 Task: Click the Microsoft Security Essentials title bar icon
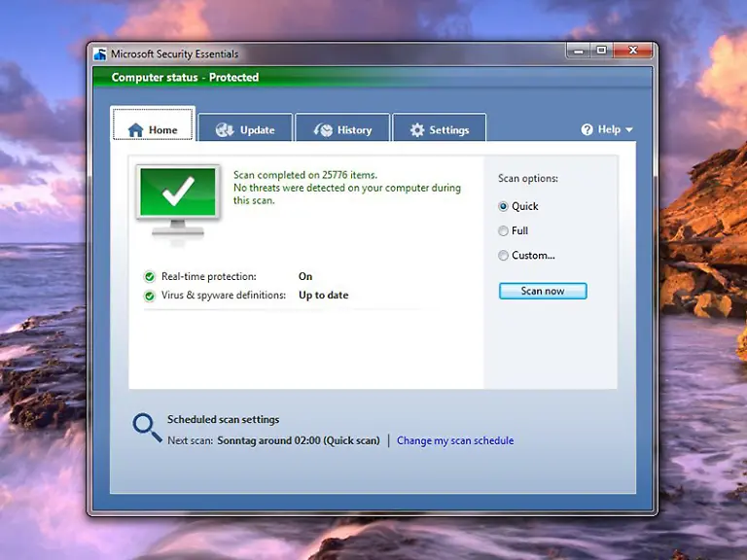click(x=100, y=54)
